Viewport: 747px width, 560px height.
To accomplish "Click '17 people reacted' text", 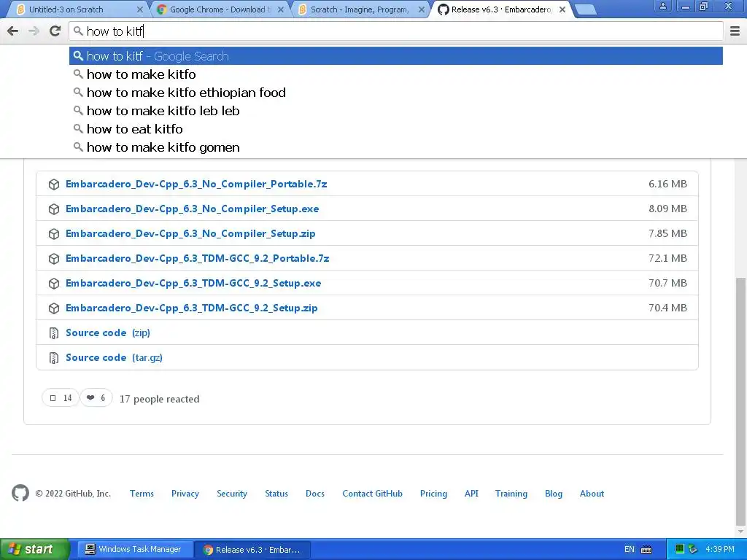I will (x=159, y=399).
